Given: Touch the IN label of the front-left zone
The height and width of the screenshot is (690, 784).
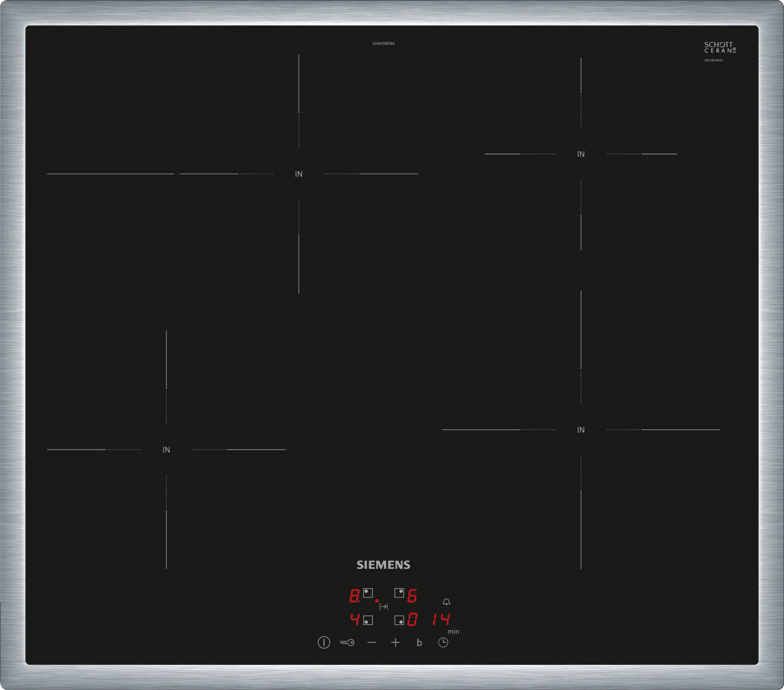Looking at the screenshot, I should [166, 450].
